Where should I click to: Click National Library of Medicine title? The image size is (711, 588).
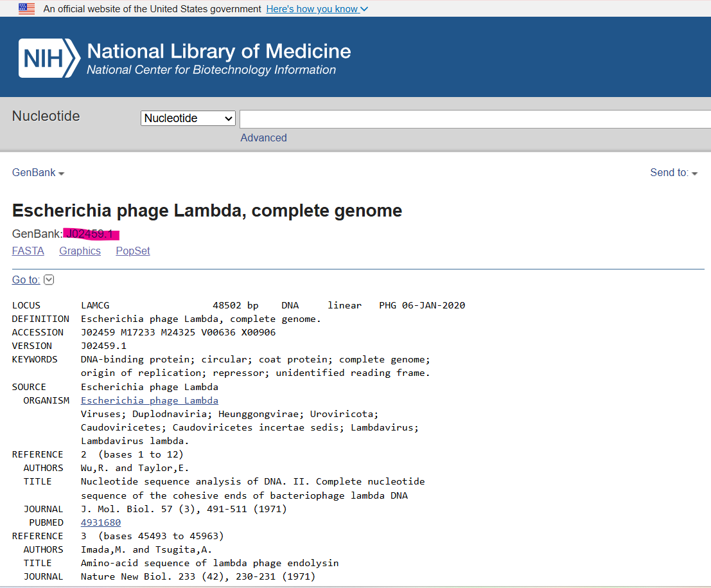point(218,51)
